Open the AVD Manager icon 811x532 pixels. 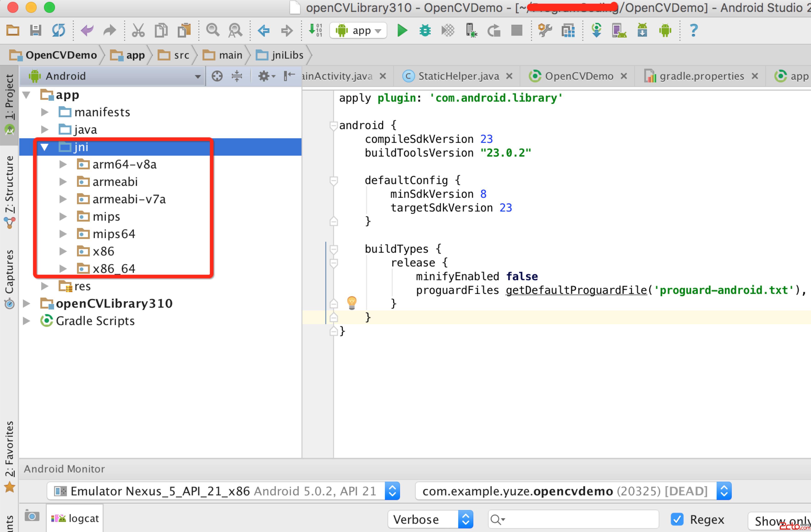click(x=619, y=31)
